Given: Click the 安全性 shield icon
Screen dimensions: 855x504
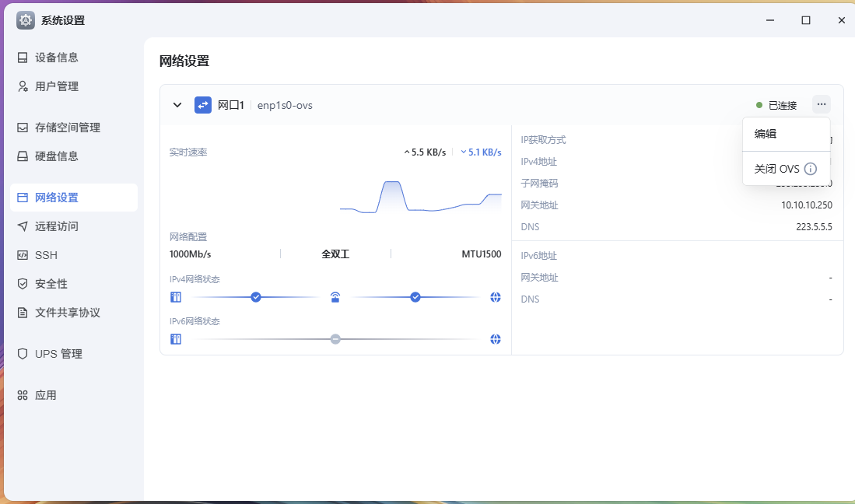Looking at the screenshot, I should pos(23,284).
